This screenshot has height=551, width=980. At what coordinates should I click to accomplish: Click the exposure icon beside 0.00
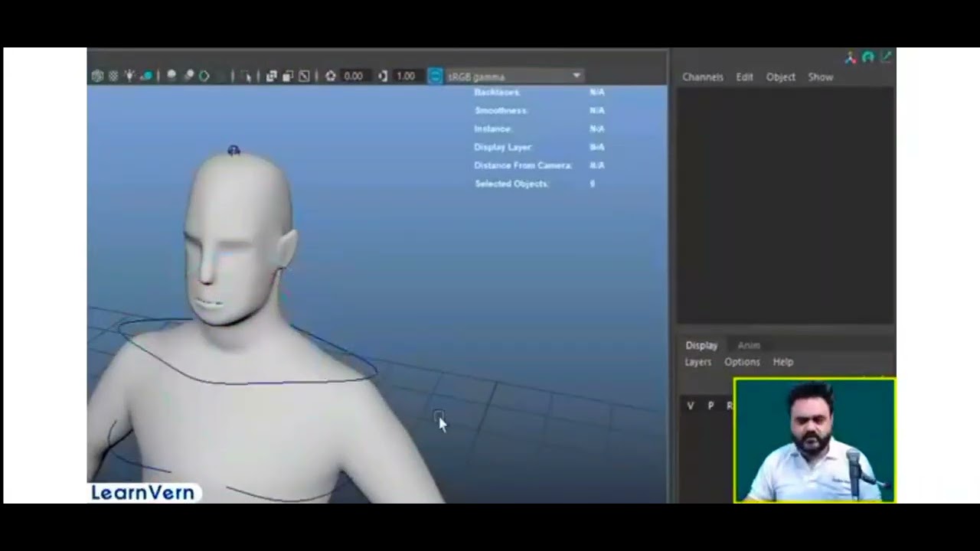tap(331, 76)
